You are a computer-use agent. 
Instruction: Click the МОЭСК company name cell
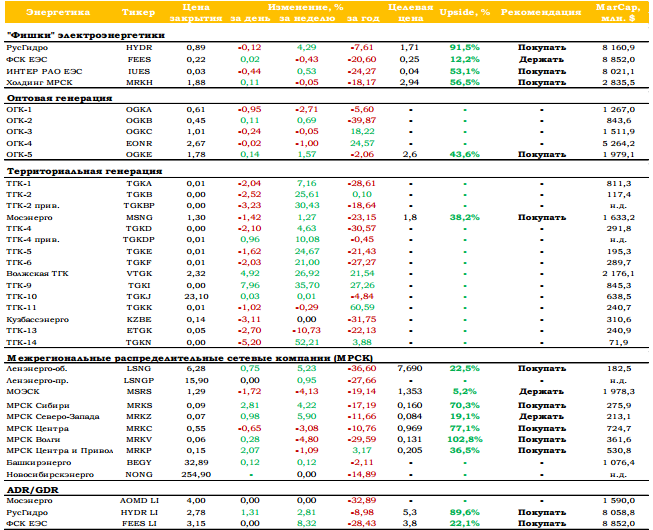tap(23, 391)
